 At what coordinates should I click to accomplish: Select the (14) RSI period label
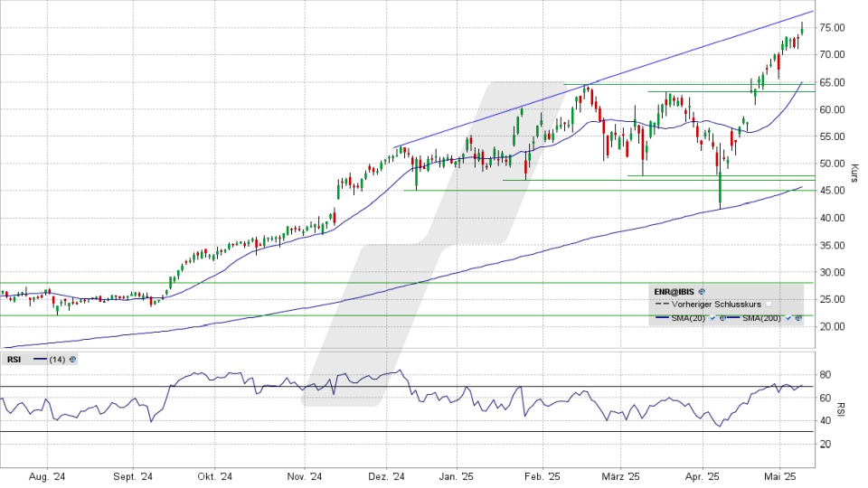point(57,360)
